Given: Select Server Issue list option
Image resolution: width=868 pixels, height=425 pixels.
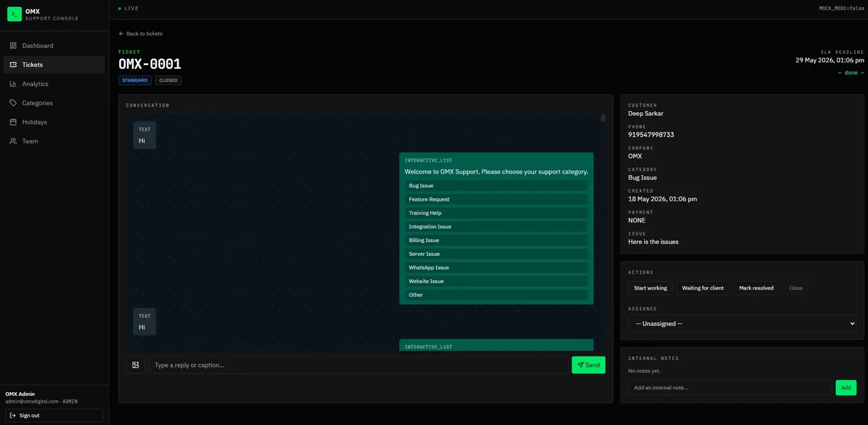Looking at the screenshot, I should 496,254.
